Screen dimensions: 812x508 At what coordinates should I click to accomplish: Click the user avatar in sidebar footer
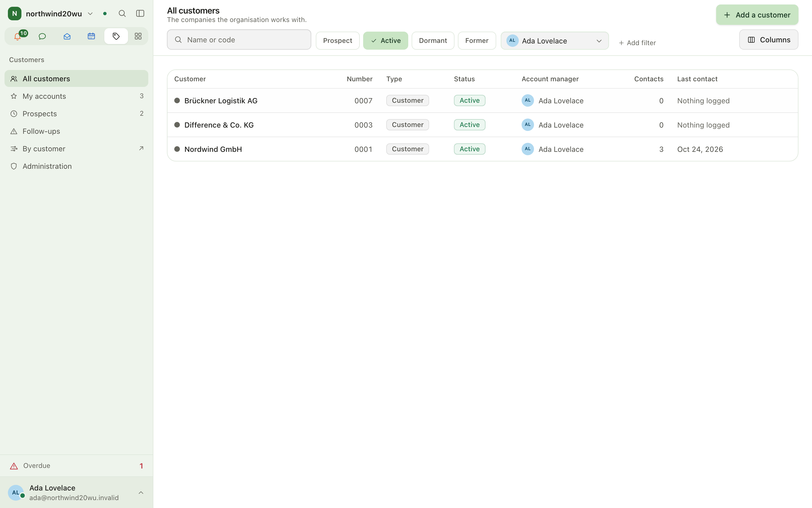pos(16,492)
